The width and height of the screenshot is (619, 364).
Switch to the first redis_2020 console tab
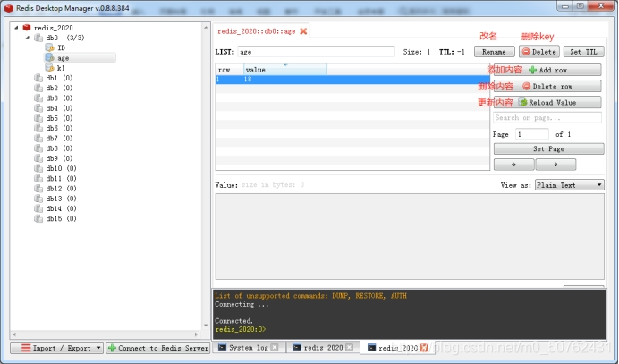tap(323, 347)
